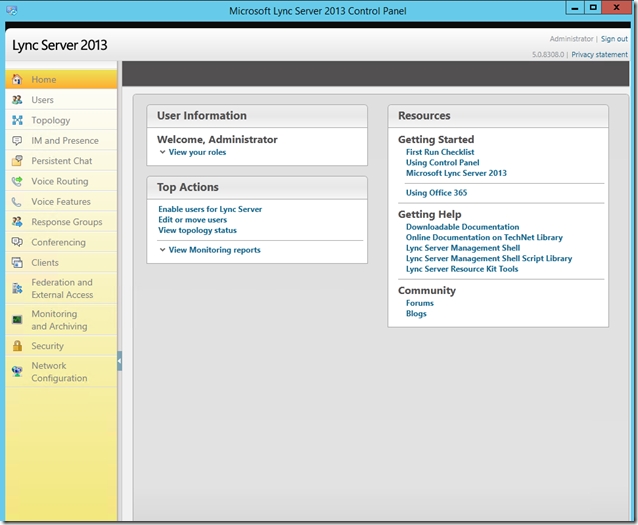Click Enable users for Lync Server
This screenshot has width=638, height=525.
click(x=210, y=209)
